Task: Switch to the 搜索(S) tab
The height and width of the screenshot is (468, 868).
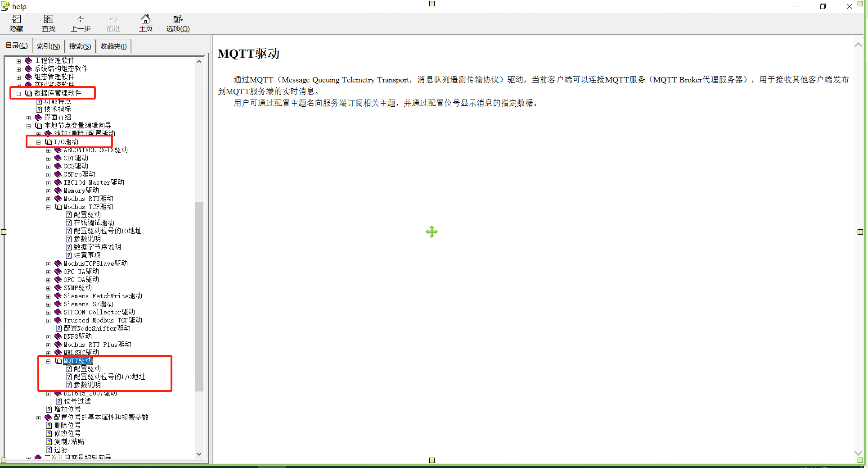Action: point(80,46)
